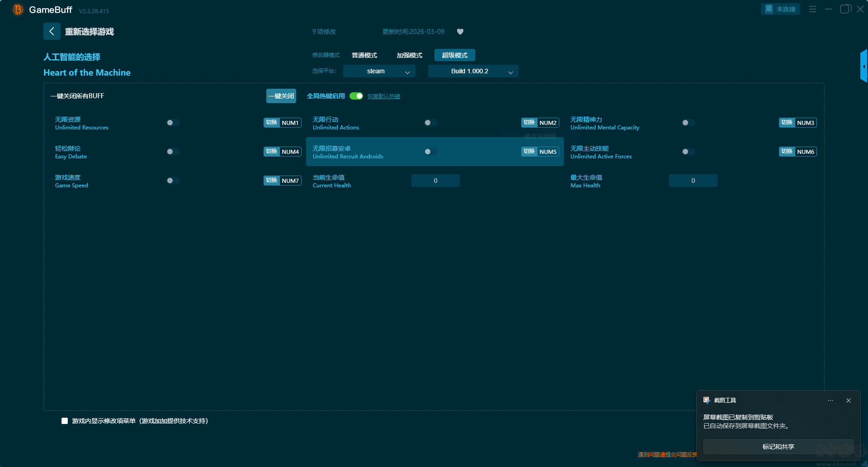Maximize the GameBuff window
Viewport: 868px width, 467px height.
coord(845,9)
